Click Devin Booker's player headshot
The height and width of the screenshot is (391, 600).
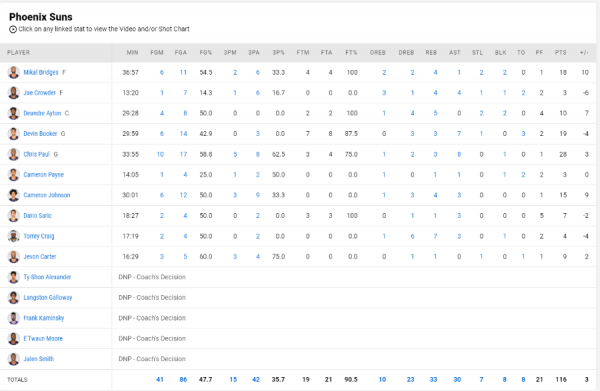coord(13,134)
